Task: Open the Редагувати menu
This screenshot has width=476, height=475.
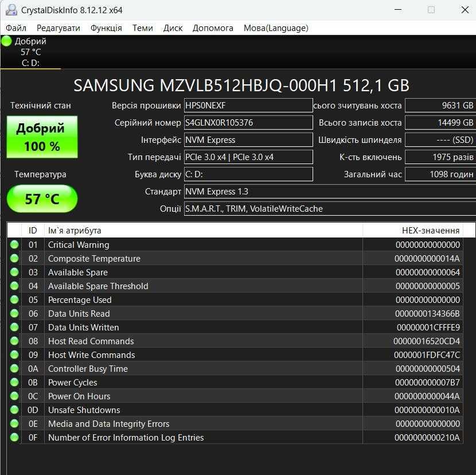Action: [x=58, y=28]
